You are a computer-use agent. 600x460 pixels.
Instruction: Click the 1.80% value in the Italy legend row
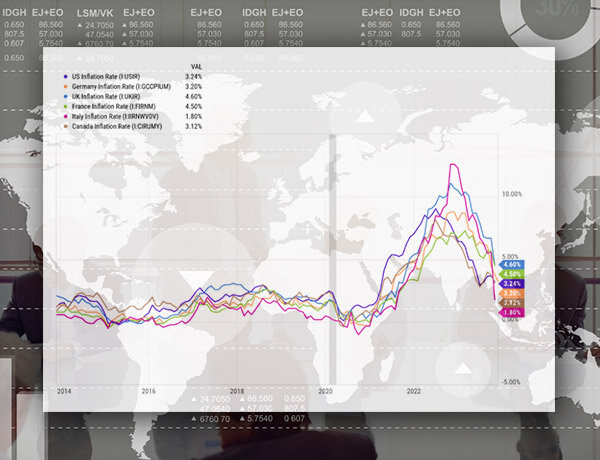[x=194, y=117]
